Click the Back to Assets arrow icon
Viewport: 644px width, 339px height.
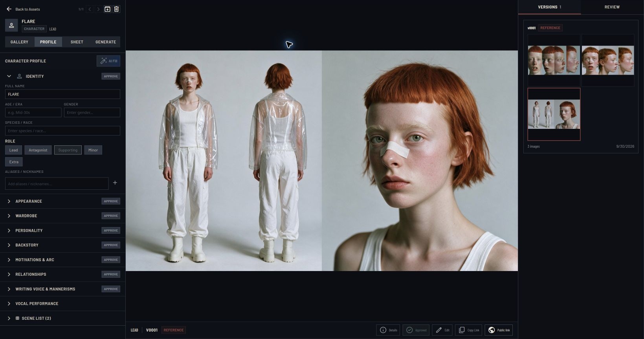[9, 9]
